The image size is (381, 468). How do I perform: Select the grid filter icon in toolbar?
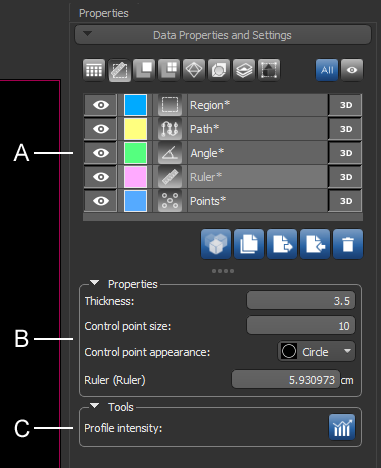(94, 70)
